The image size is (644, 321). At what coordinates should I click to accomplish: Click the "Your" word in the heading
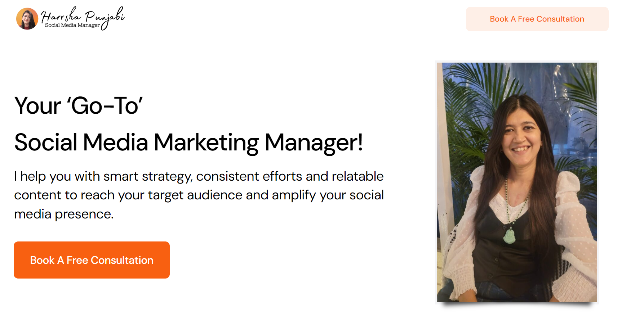click(37, 106)
